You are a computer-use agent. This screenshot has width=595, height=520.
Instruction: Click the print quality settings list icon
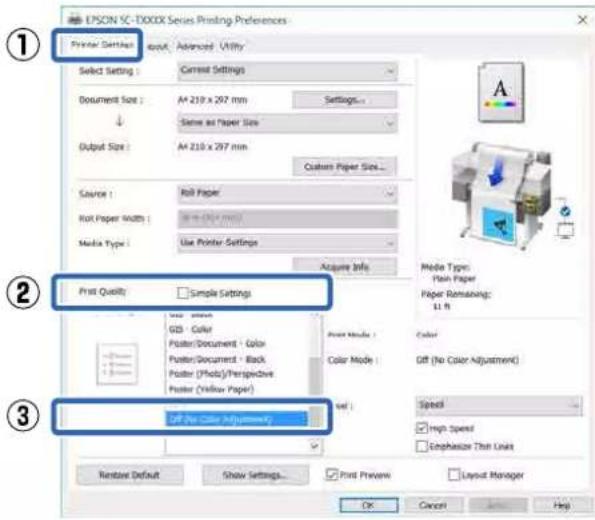tap(118, 364)
